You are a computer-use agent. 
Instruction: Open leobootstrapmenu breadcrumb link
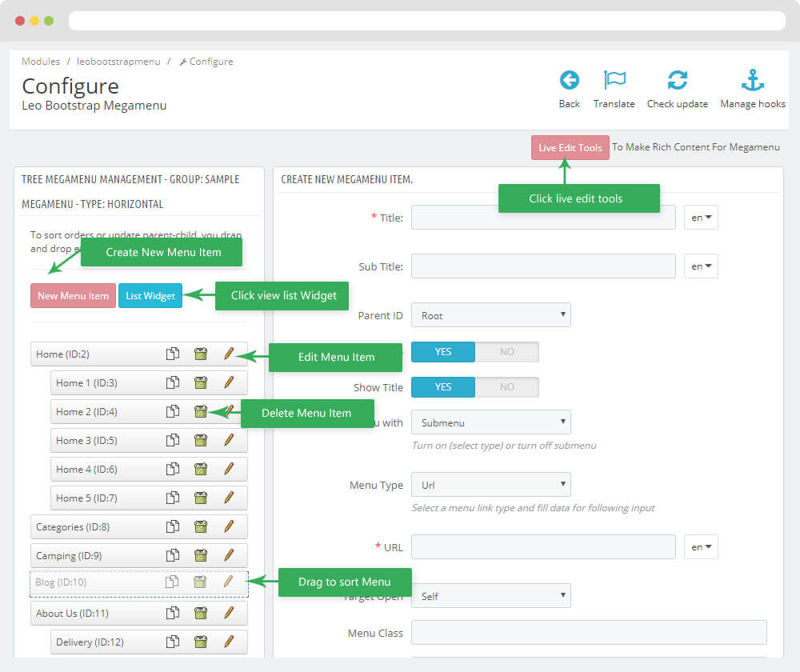click(x=118, y=62)
